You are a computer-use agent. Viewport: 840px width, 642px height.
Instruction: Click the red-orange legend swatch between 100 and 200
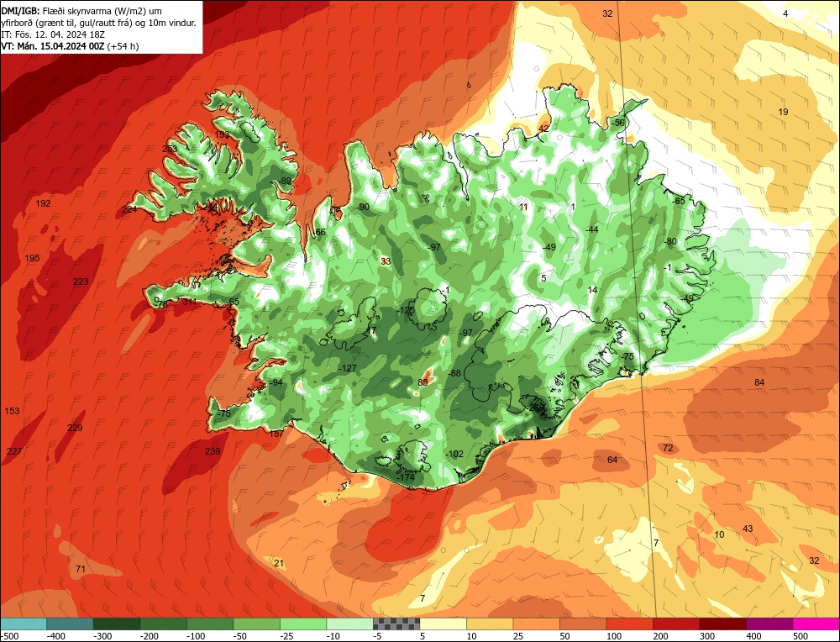629,624
